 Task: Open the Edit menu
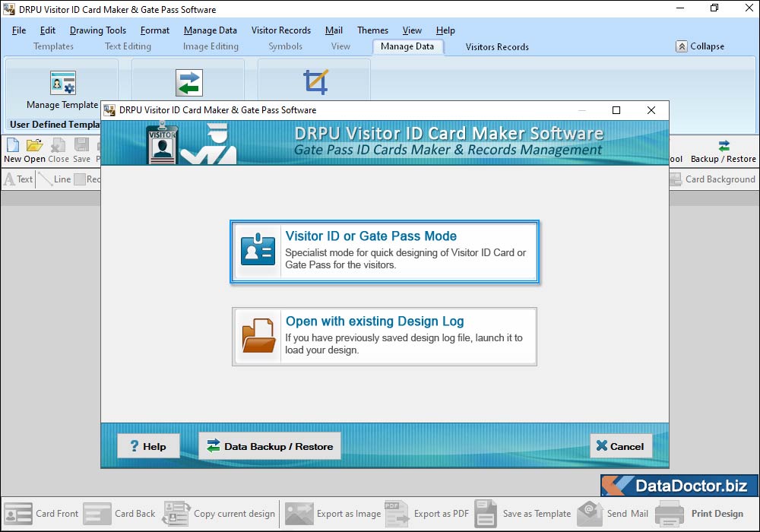click(x=47, y=30)
